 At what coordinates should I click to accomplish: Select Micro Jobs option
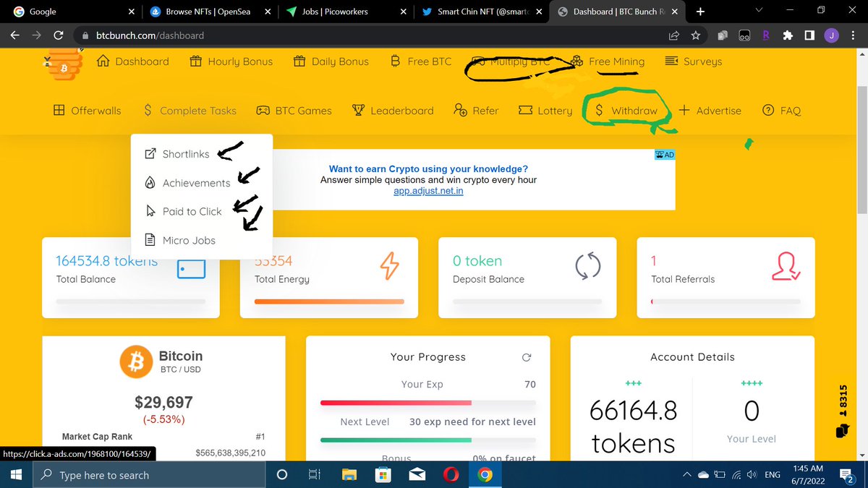coord(180,240)
